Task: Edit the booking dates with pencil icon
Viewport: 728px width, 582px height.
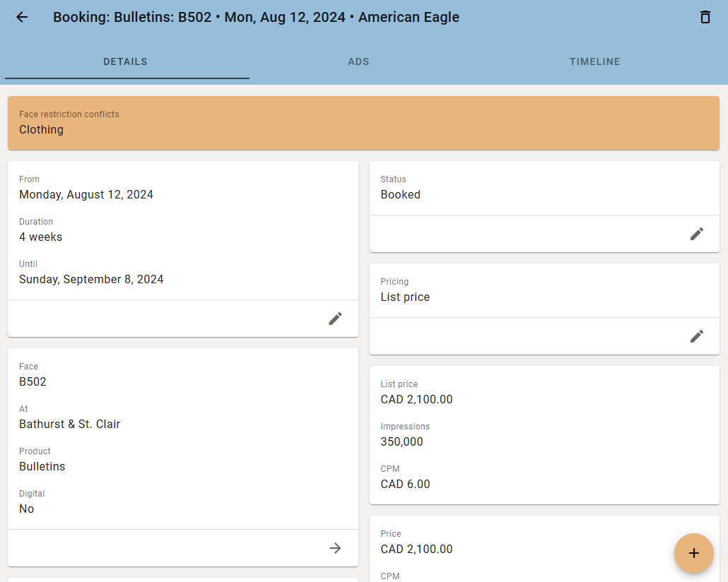Action: (335, 319)
